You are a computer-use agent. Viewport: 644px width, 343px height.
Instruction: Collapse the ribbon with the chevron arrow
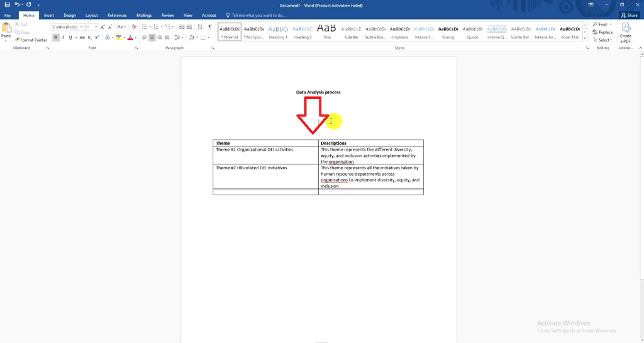pyautogui.click(x=640, y=48)
